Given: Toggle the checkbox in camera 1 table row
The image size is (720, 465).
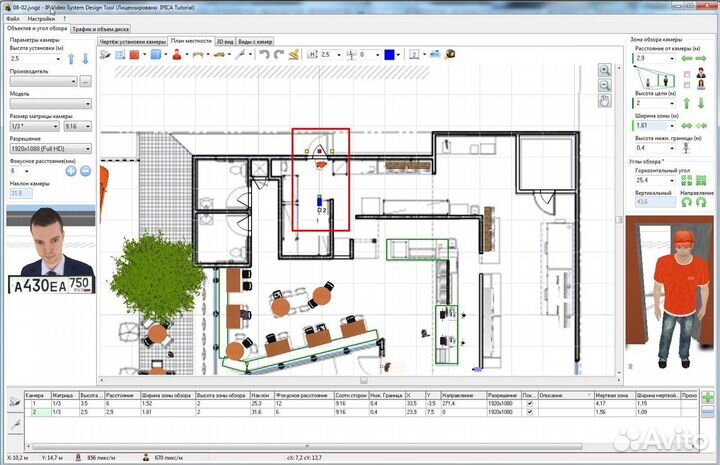Looking at the screenshot, I should (x=529, y=403).
